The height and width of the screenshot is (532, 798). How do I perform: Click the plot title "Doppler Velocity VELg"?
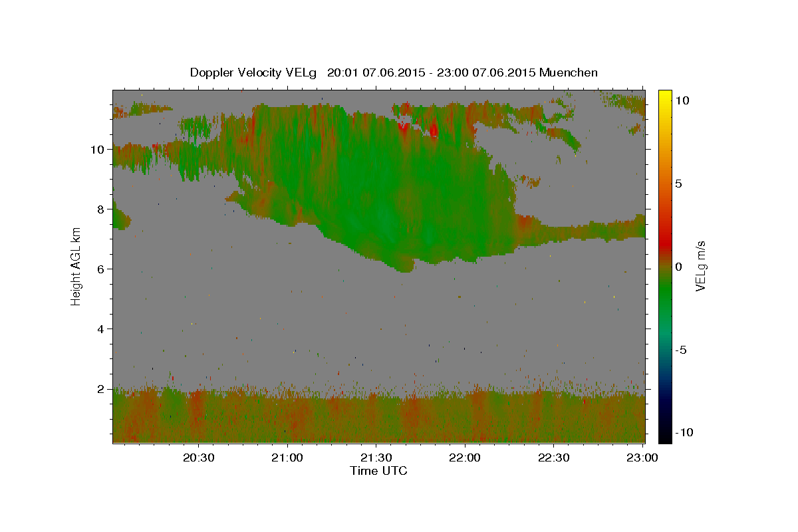pos(255,72)
